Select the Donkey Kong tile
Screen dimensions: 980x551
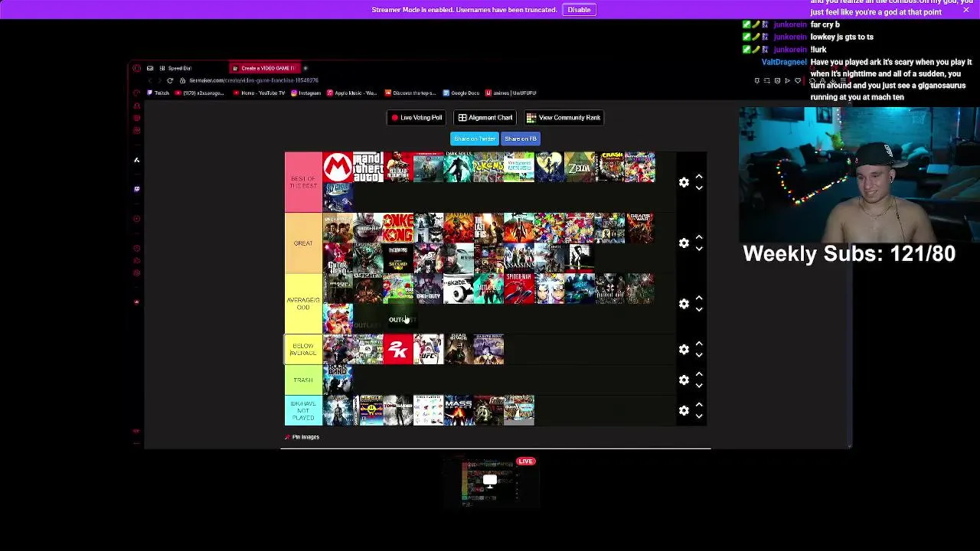398,228
